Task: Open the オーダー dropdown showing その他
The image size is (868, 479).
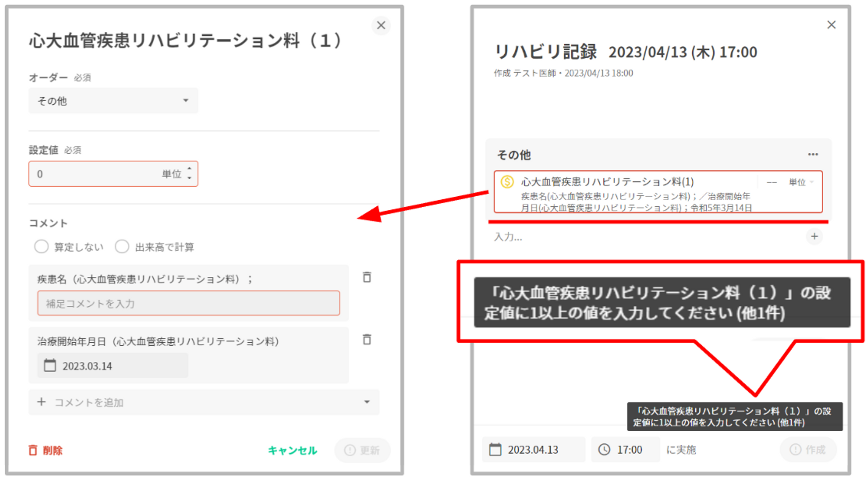Action: (113, 101)
